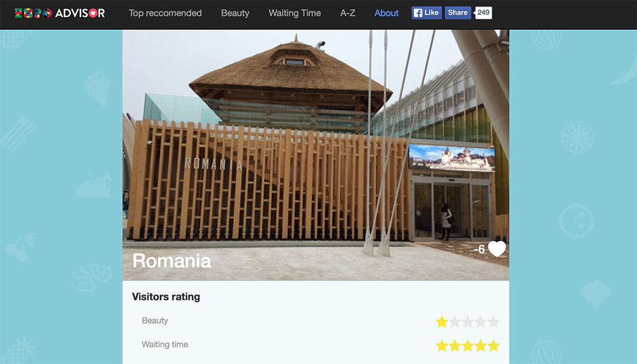Open the Top reccomended page

(165, 13)
